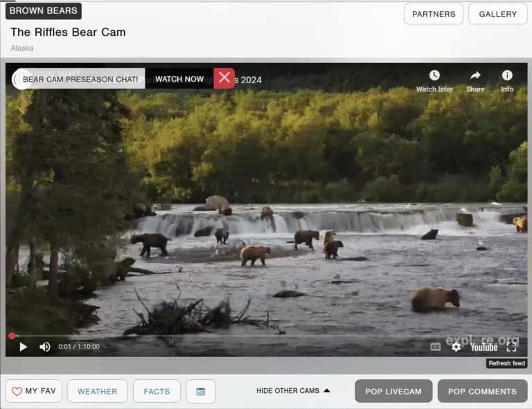Toggle closed captions on video
The image size is (532, 409).
pos(435,347)
